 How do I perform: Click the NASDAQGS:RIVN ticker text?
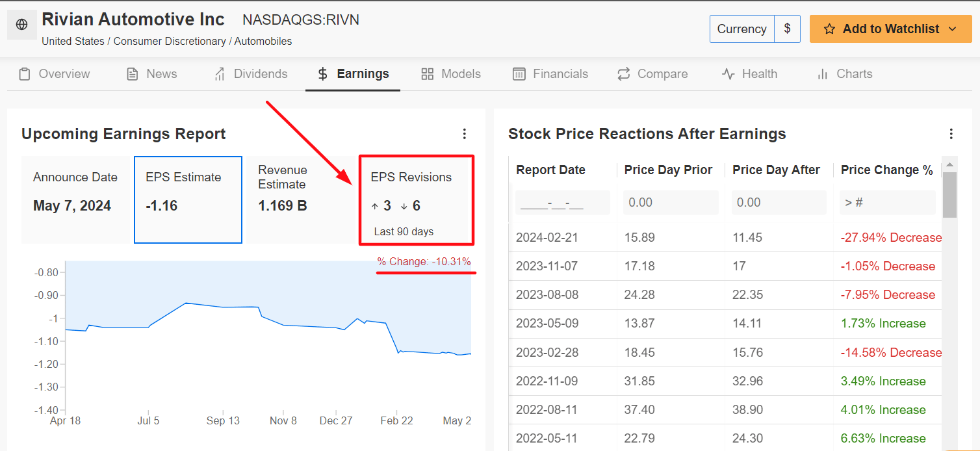(301, 20)
